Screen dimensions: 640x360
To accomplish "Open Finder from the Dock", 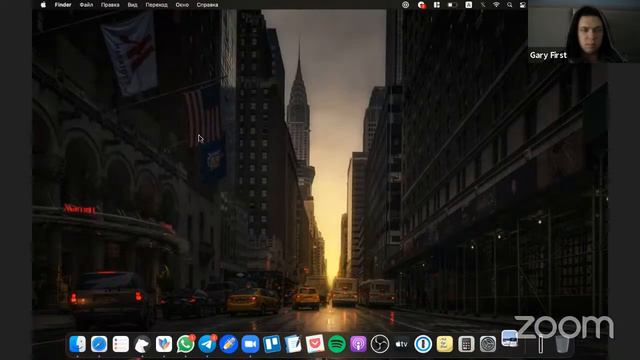I will click(x=78, y=344).
